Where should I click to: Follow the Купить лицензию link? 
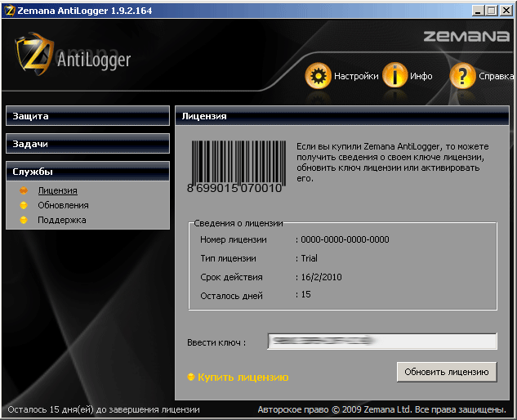pyautogui.click(x=243, y=377)
